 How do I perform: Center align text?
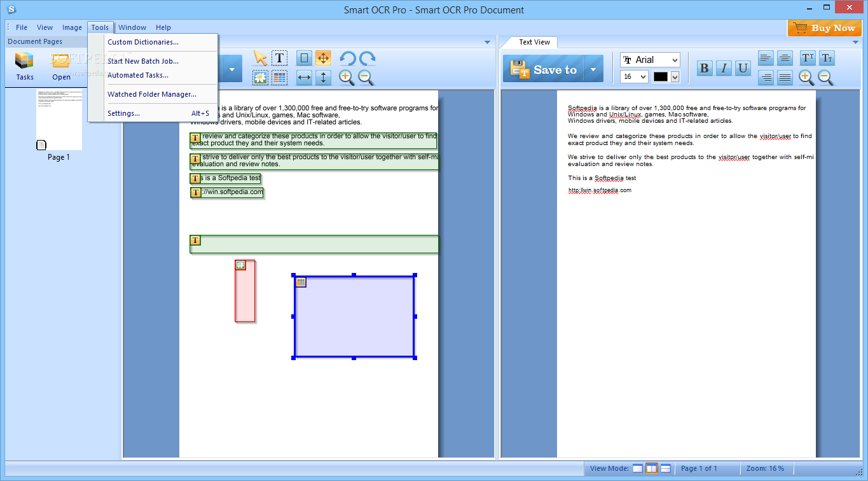785,58
